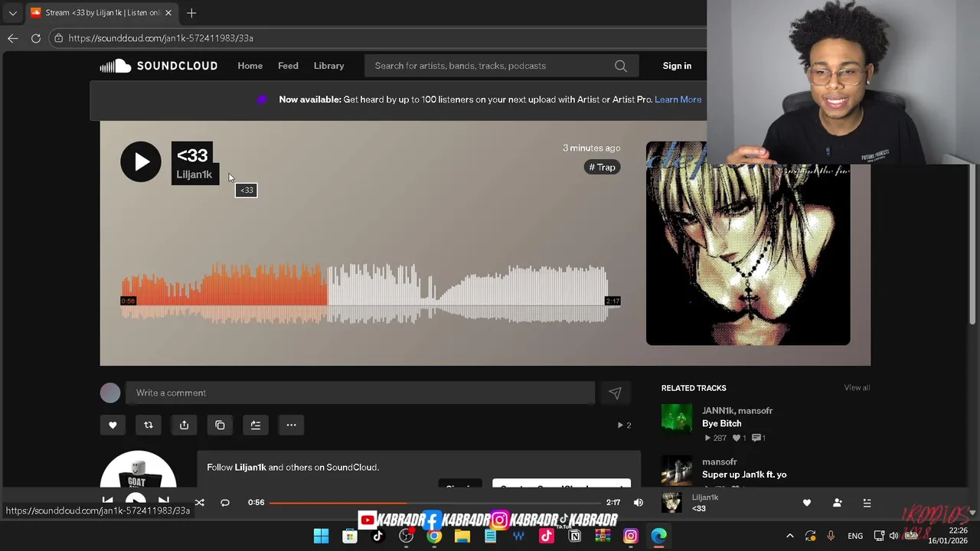Open the track artwork image
This screenshot has width=980, height=551.
click(x=748, y=243)
